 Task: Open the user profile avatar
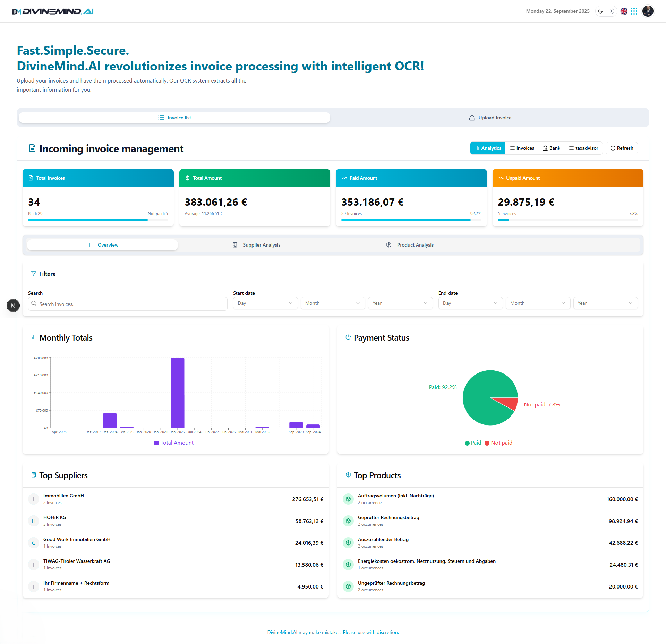648,11
